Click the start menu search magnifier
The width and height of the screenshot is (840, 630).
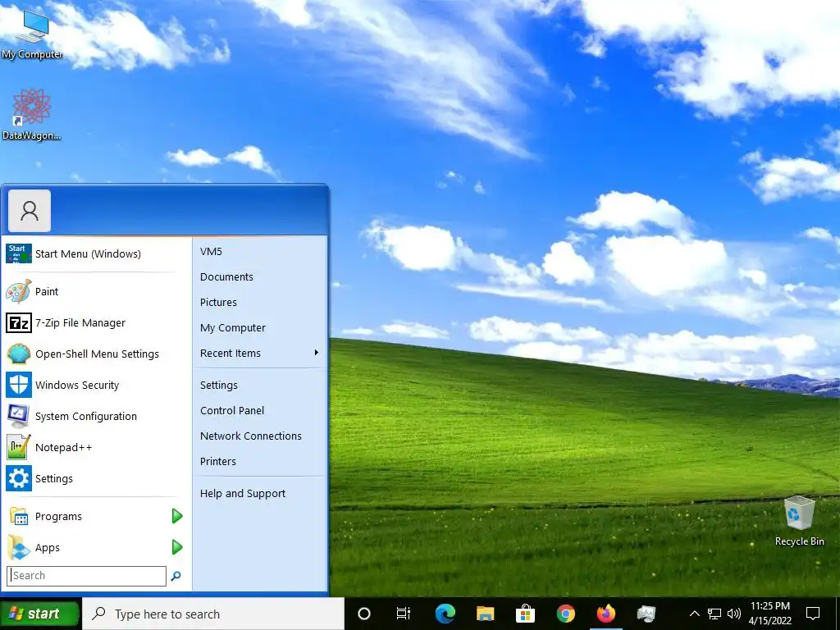click(176, 576)
